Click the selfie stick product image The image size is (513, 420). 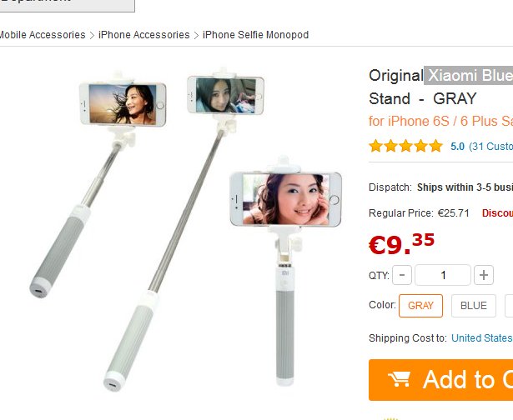tap(209, 225)
